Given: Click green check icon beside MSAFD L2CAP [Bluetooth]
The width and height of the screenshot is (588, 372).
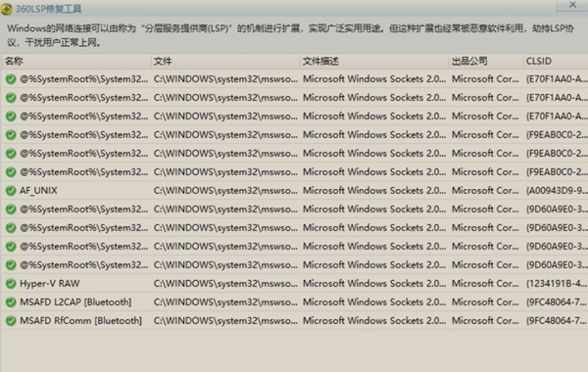Looking at the screenshot, I should [11, 302].
